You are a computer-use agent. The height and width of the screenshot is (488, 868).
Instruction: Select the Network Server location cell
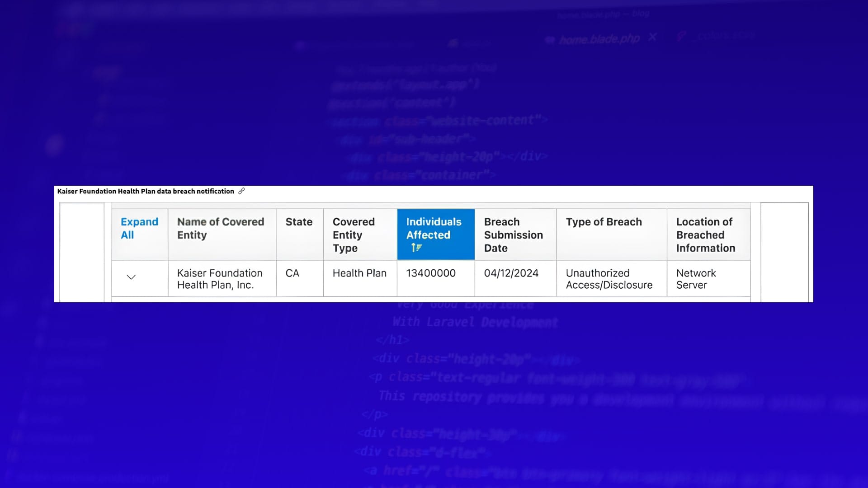[x=708, y=279]
